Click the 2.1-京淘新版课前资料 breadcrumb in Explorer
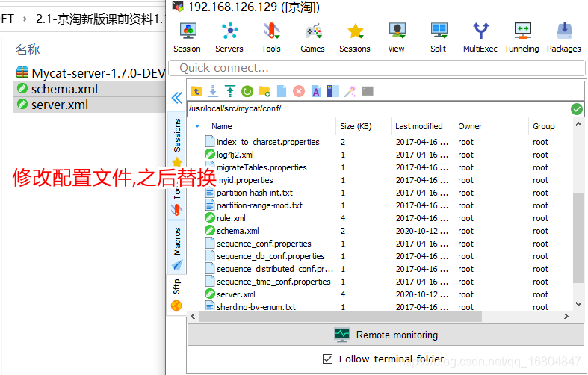 (99, 19)
